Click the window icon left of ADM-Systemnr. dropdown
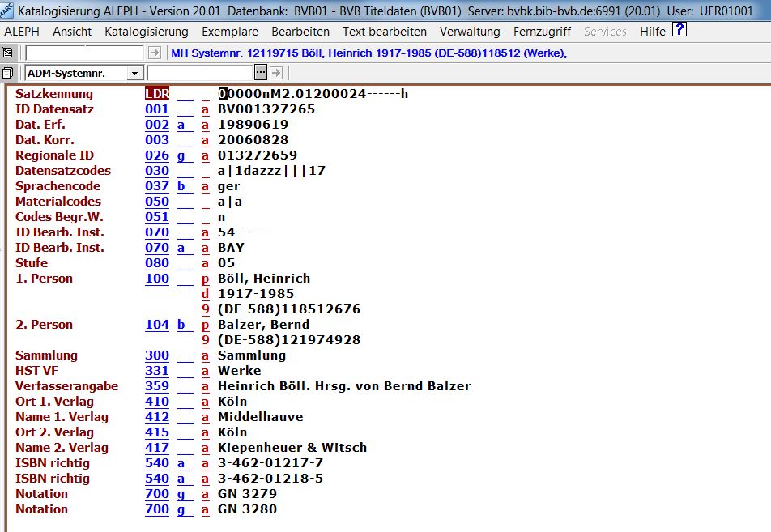Screen dimensions: 771x532 (8, 73)
